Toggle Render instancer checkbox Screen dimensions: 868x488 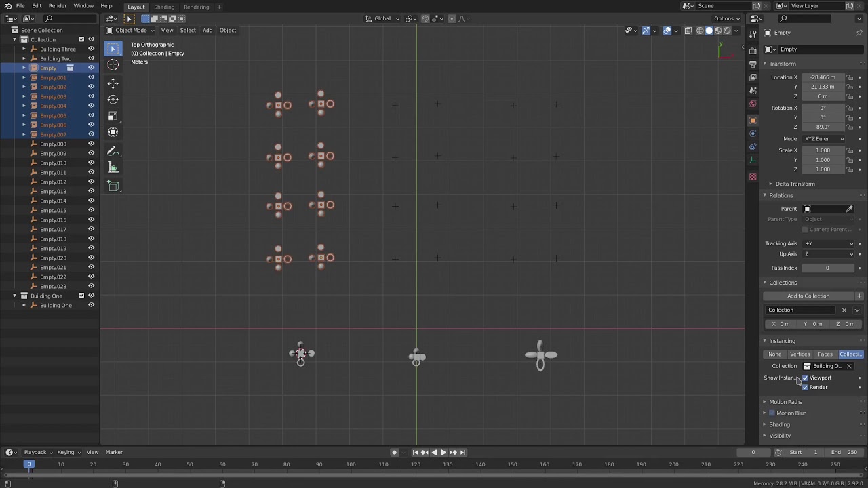pos(805,387)
